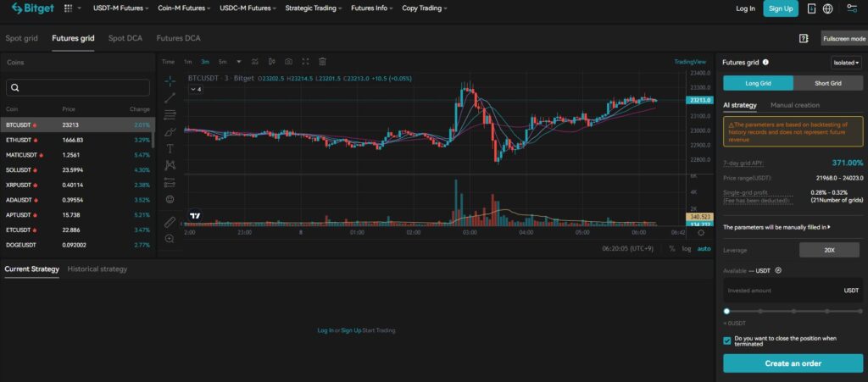The image size is (868, 382).
Task: Open the chart indicators menu
Action: 254,62
